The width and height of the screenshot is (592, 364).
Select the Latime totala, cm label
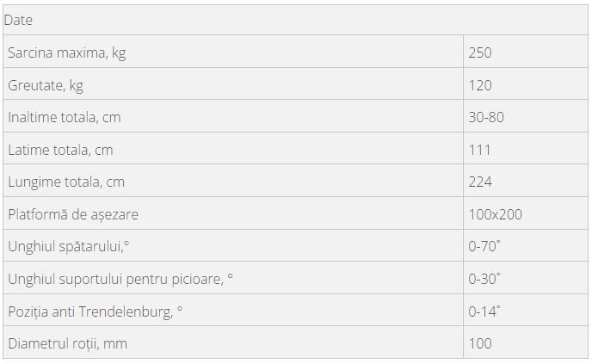[60, 151]
